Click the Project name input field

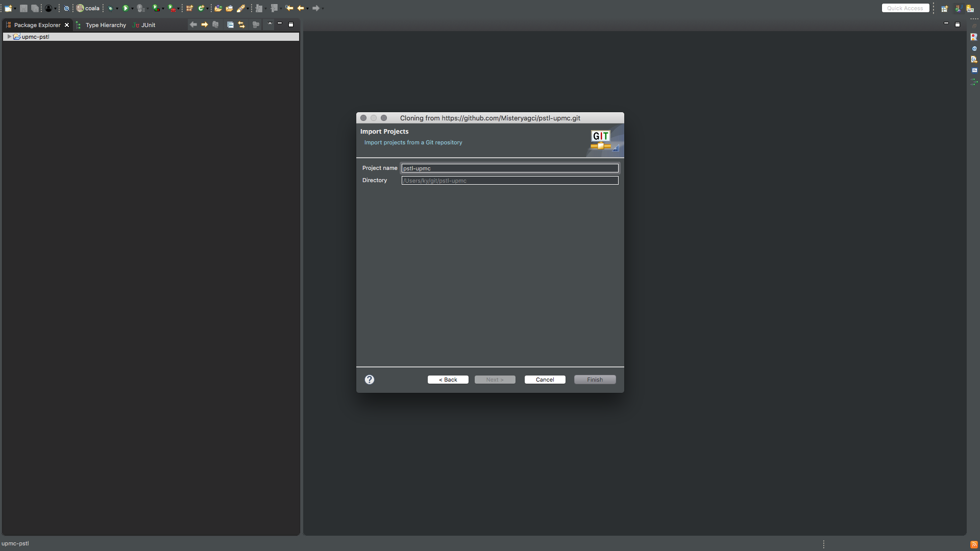510,168
